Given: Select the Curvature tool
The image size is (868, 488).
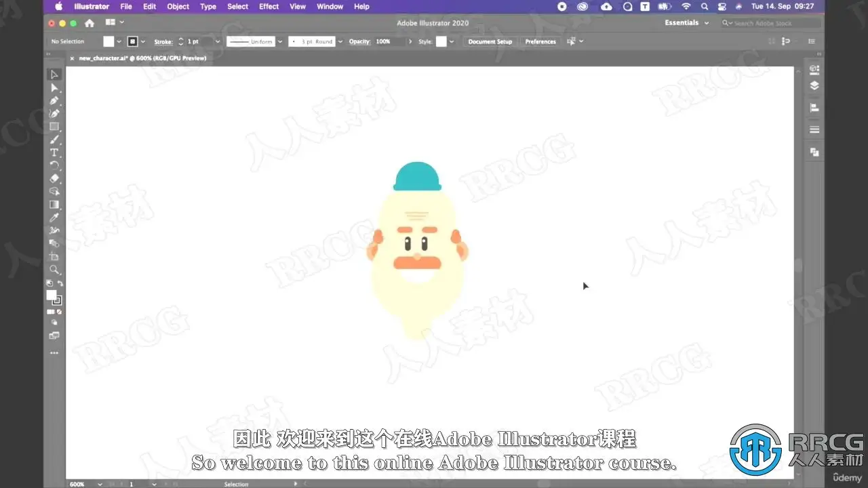Looking at the screenshot, I should (54, 113).
